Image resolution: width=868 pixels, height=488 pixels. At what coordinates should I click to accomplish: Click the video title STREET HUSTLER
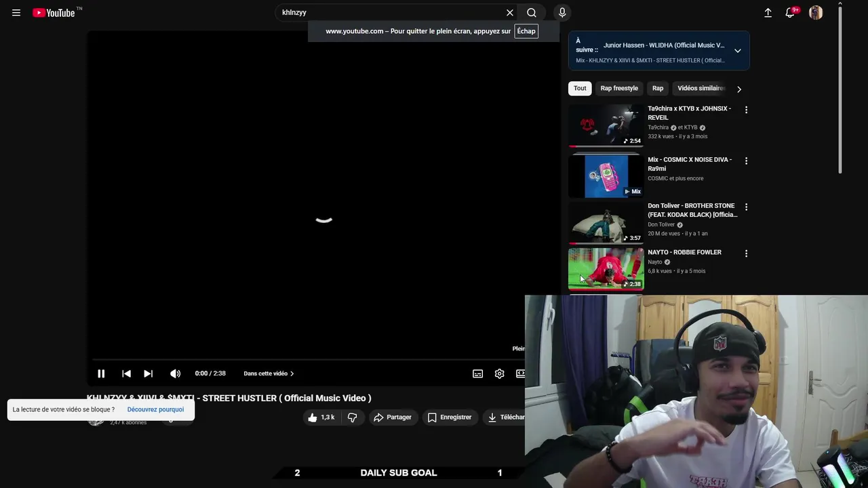[229, 398]
